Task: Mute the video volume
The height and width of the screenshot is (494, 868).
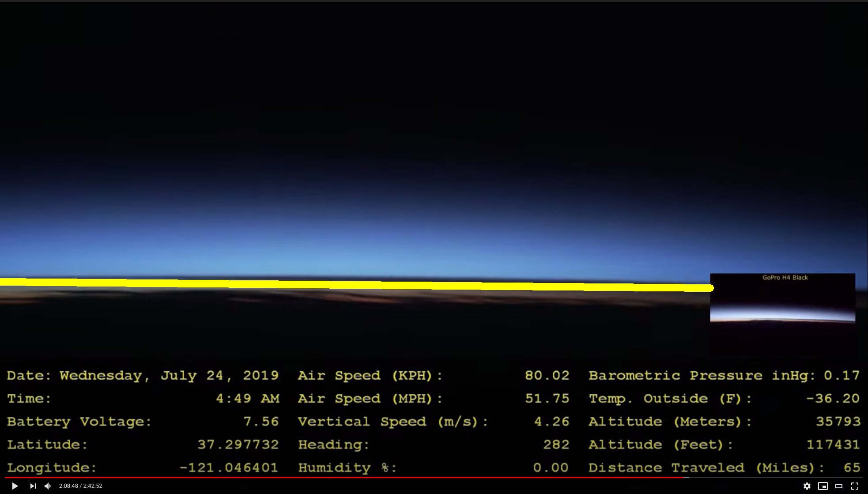Action: [48, 486]
